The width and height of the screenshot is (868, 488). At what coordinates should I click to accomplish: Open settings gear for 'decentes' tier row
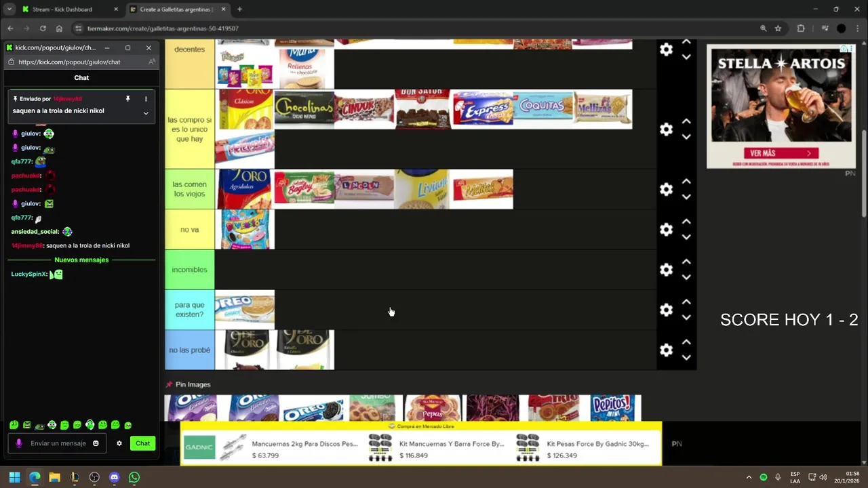click(666, 49)
